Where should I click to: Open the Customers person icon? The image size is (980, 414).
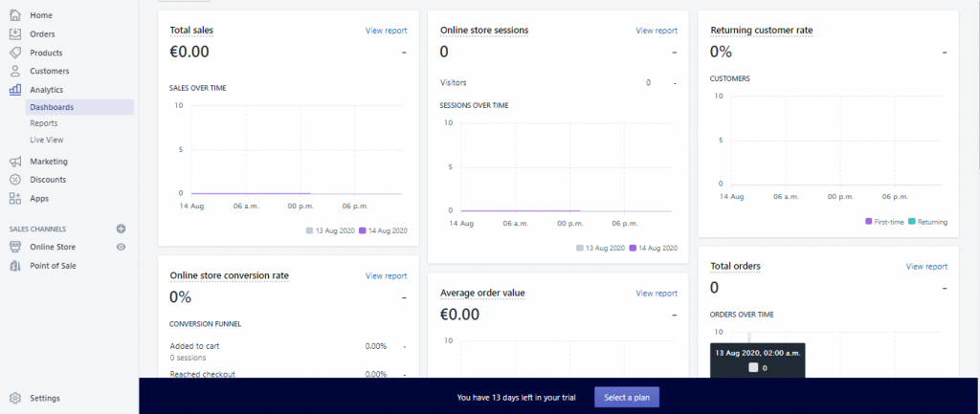click(15, 71)
